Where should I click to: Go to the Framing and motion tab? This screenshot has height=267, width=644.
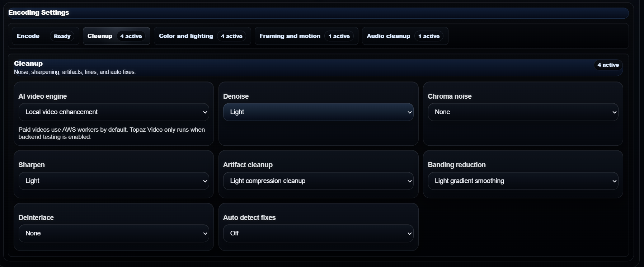tap(306, 36)
